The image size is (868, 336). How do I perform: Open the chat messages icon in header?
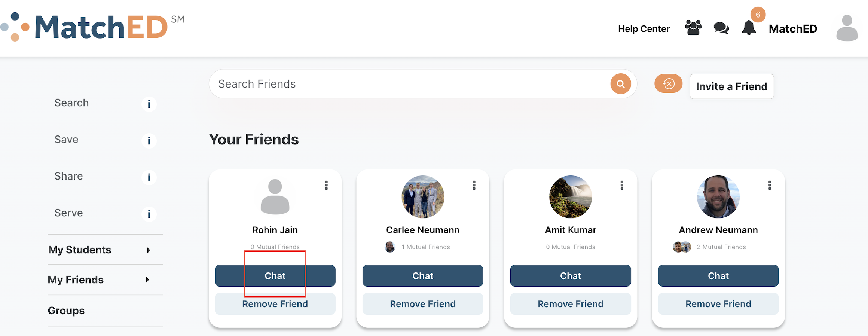pyautogui.click(x=721, y=28)
